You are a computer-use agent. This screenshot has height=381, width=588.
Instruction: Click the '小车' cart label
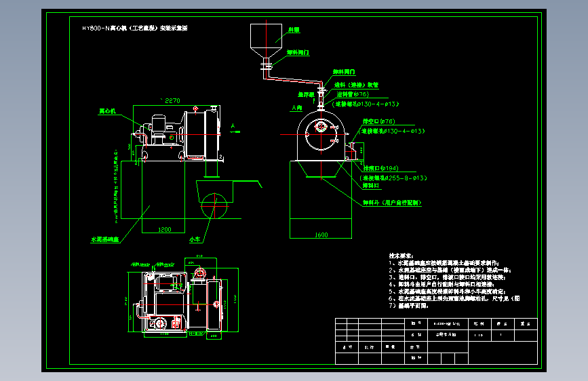pyautogui.click(x=195, y=239)
